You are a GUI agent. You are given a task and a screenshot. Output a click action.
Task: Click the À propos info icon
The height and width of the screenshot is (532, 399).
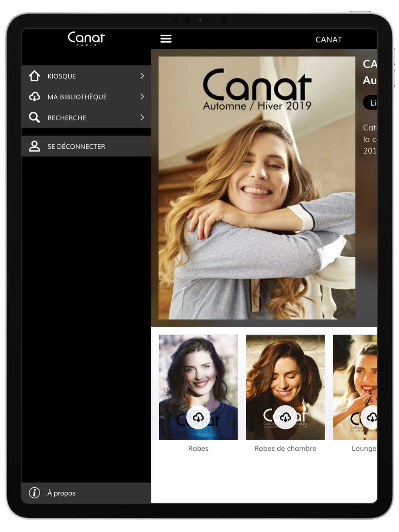pyautogui.click(x=35, y=493)
